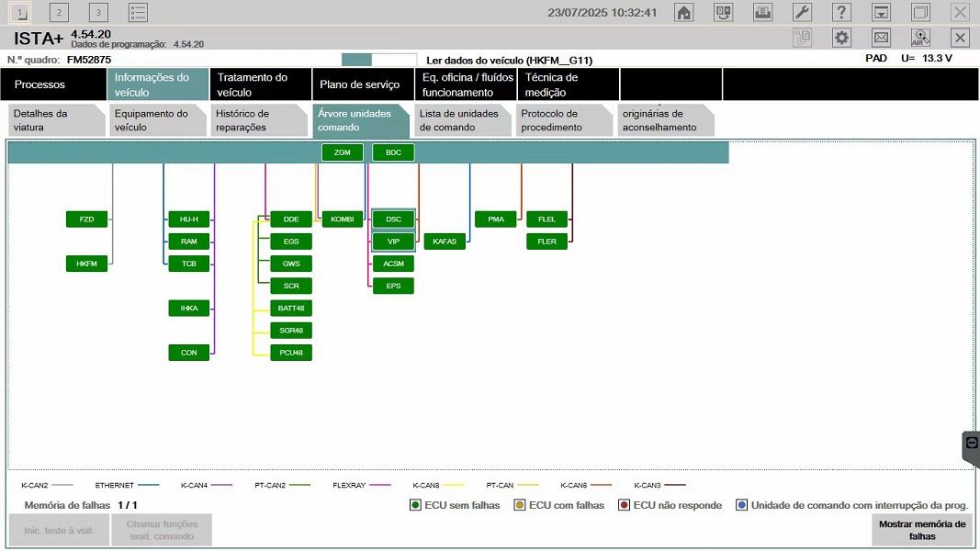Select the BDC control unit in header bar
This screenshot has width=980, height=551.
point(393,152)
